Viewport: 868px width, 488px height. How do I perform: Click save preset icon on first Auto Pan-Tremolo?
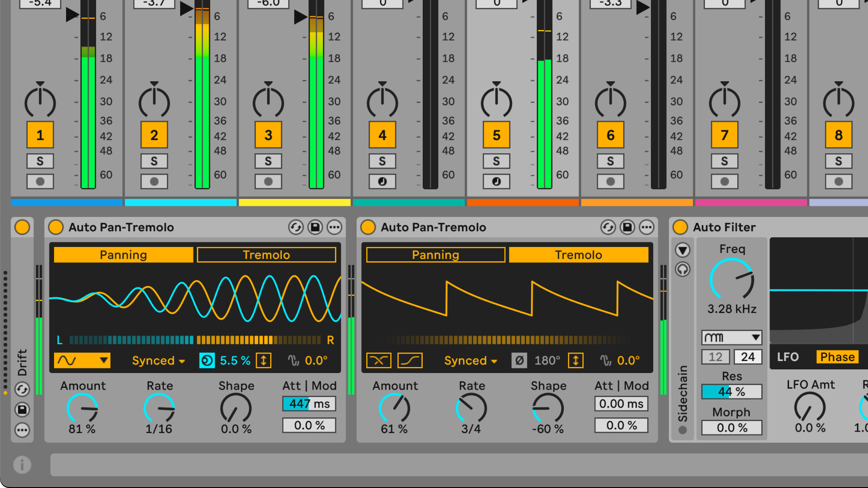[315, 227]
